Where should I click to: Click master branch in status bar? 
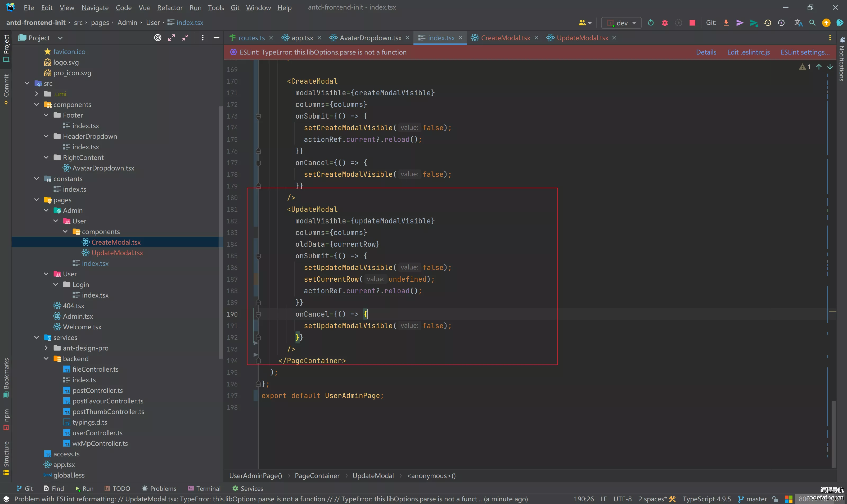tap(753, 499)
